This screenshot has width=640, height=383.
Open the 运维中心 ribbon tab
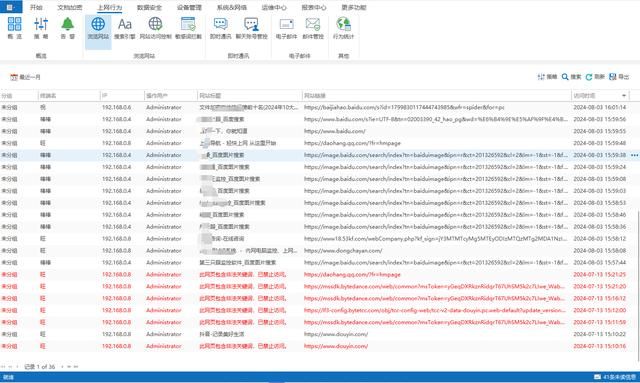point(273,7)
